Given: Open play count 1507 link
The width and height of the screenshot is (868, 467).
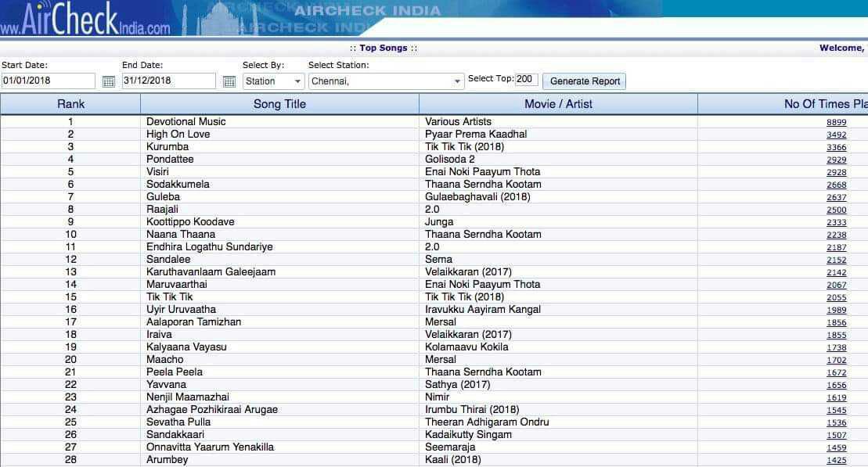Looking at the screenshot, I should 837,436.
